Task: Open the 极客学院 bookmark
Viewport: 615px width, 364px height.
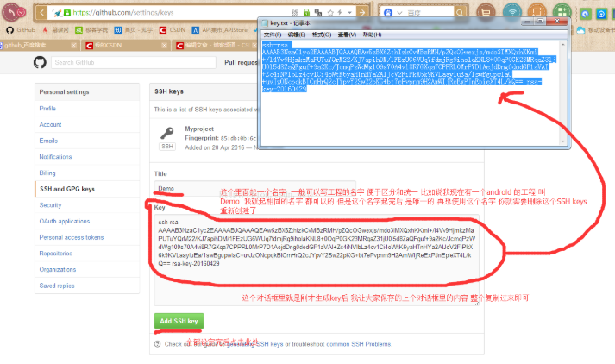Action: [91, 30]
